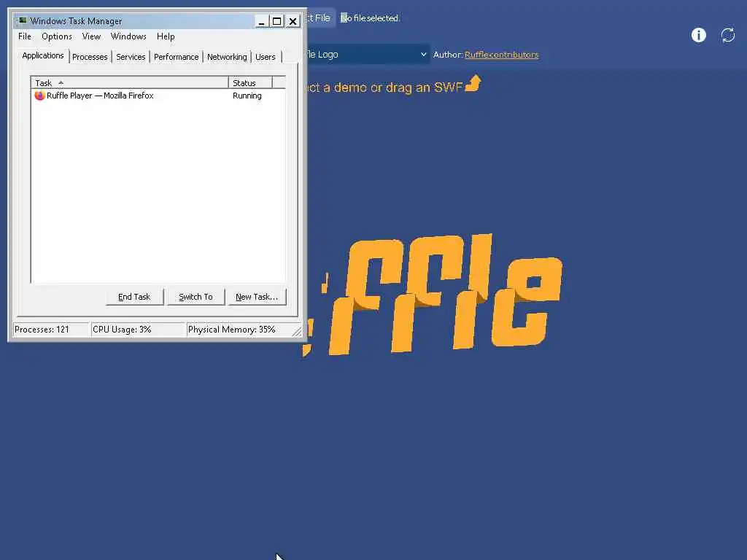The width and height of the screenshot is (747, 560).
Task: Switch to the Users tab
Action: click(x=266, y=57)
